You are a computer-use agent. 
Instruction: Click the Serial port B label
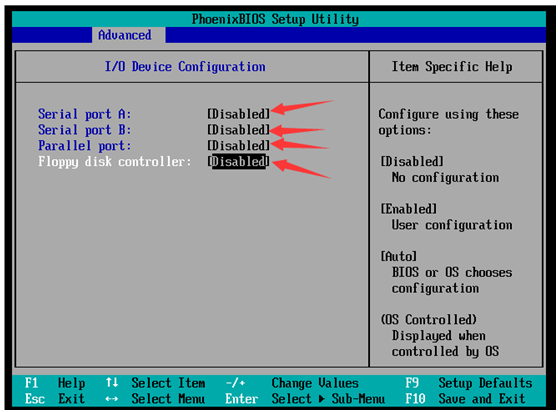pos(84,130)
